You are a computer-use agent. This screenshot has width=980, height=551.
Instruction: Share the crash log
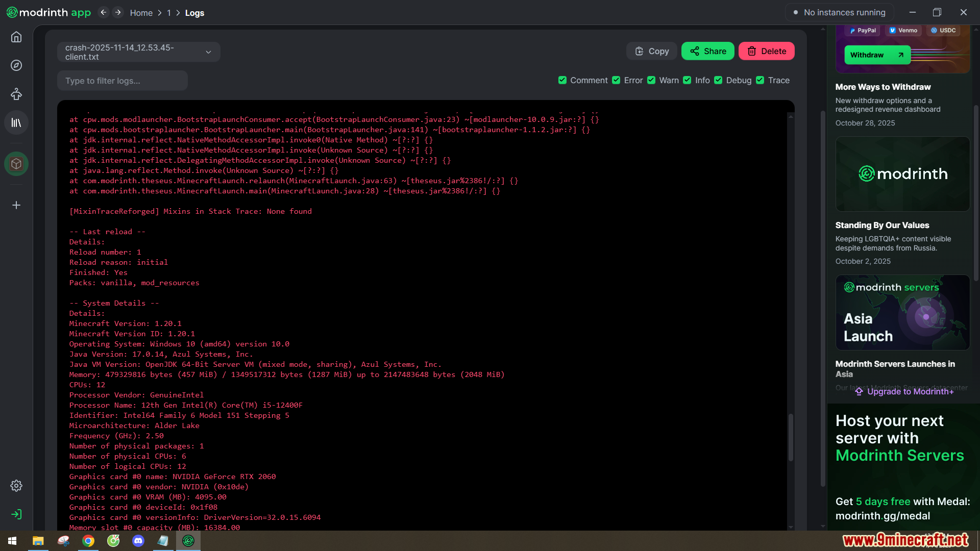707,51
